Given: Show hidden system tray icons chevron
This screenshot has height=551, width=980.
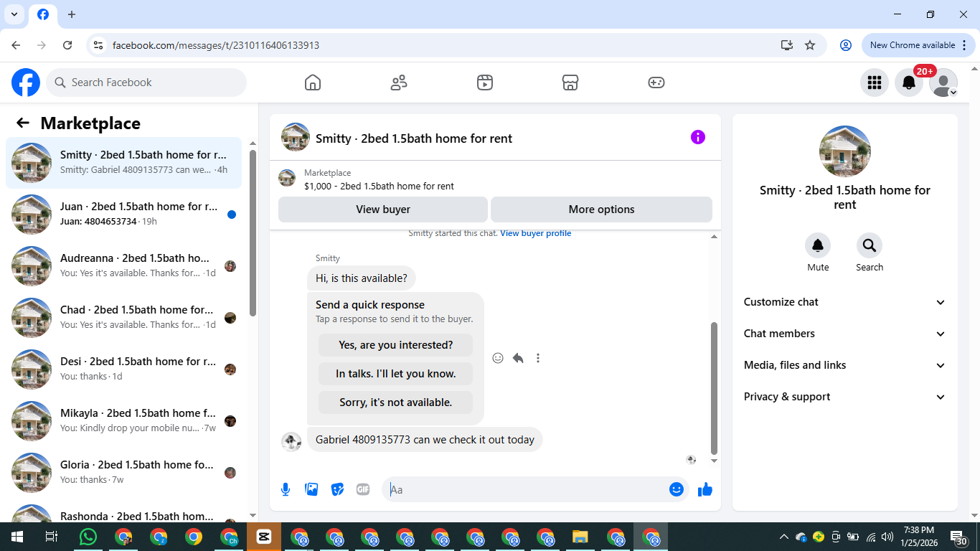Looking at the screenshot, I should 784,537.
